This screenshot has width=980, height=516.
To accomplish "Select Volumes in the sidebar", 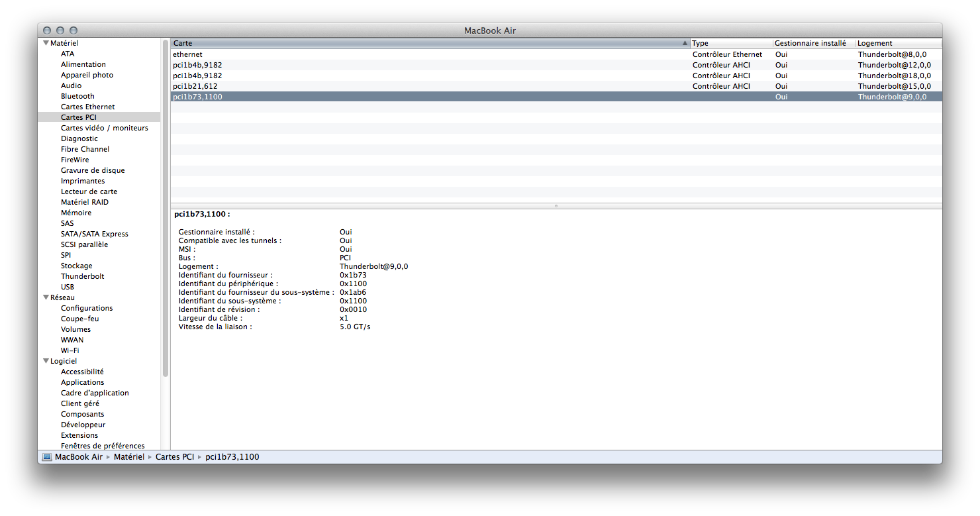I will [75, 329].
